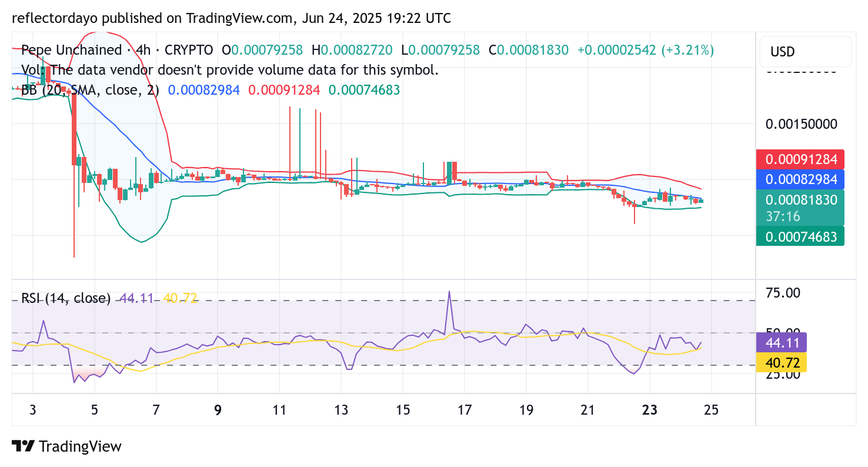Click the BB basis value 0.00082984 in legend

coord(204,90)
